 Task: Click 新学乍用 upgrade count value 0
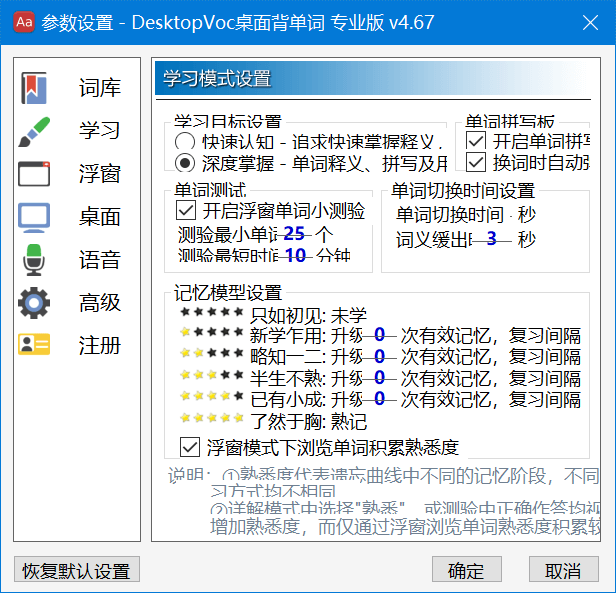tap(380, 335)
